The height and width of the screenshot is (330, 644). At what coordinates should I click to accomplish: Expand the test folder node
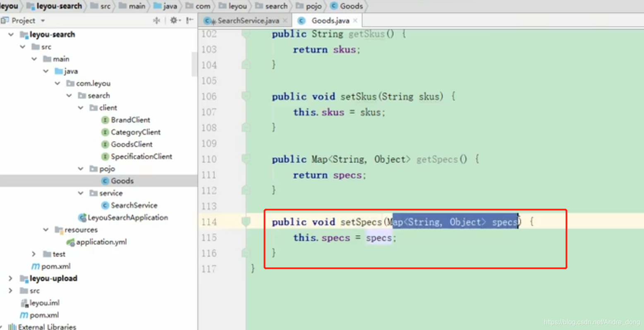tap(34, 254)
